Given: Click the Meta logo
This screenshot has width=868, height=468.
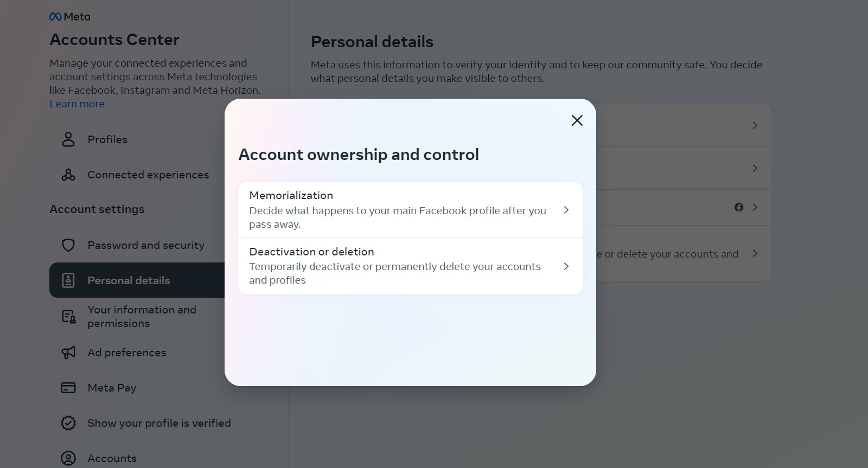Looking at the screenshot, I should coord(69,17).
